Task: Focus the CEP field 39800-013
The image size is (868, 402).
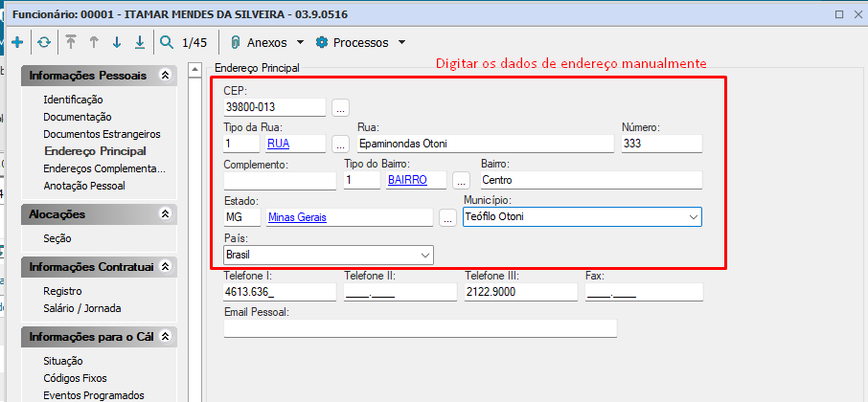Action: point(275,107)
